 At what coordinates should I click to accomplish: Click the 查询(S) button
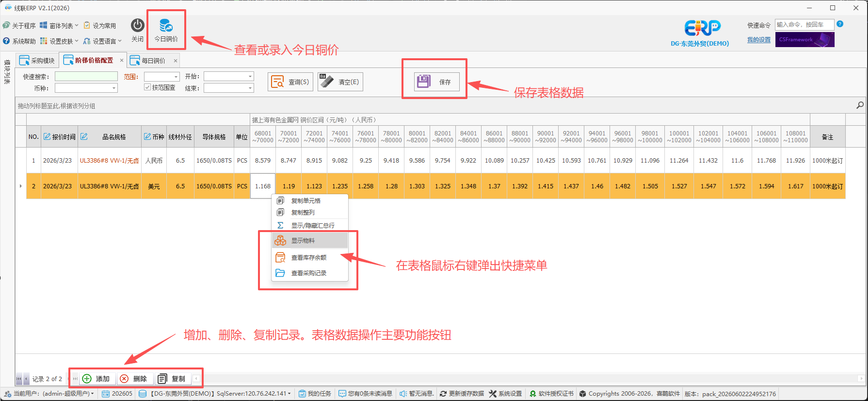click(x=290, y=82)
